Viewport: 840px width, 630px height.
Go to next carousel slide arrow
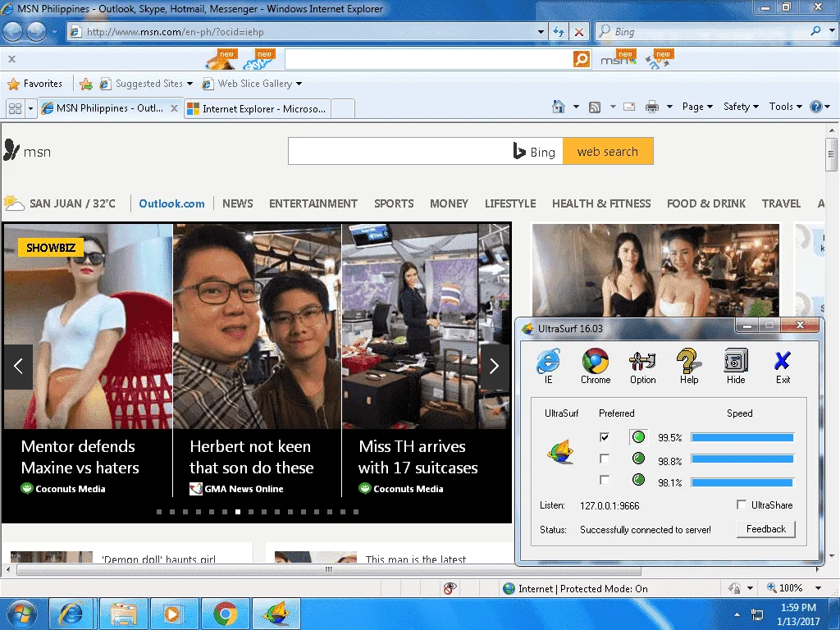point(494,367)
